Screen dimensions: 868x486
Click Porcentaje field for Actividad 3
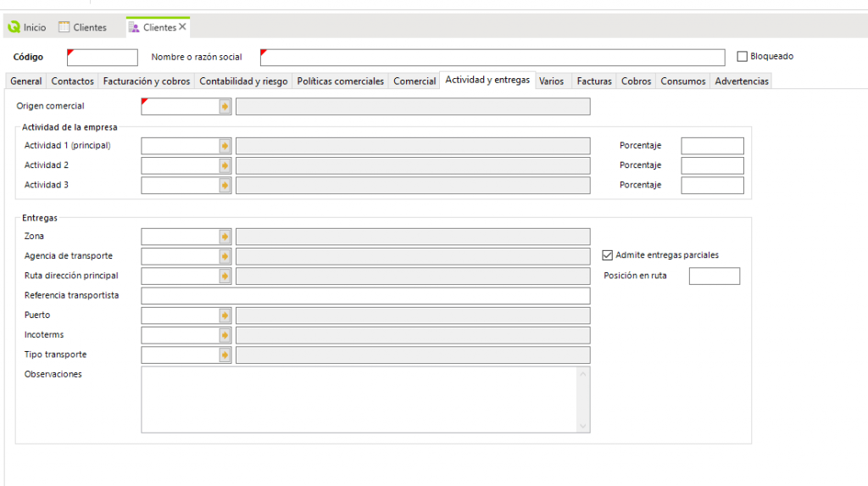712,185
